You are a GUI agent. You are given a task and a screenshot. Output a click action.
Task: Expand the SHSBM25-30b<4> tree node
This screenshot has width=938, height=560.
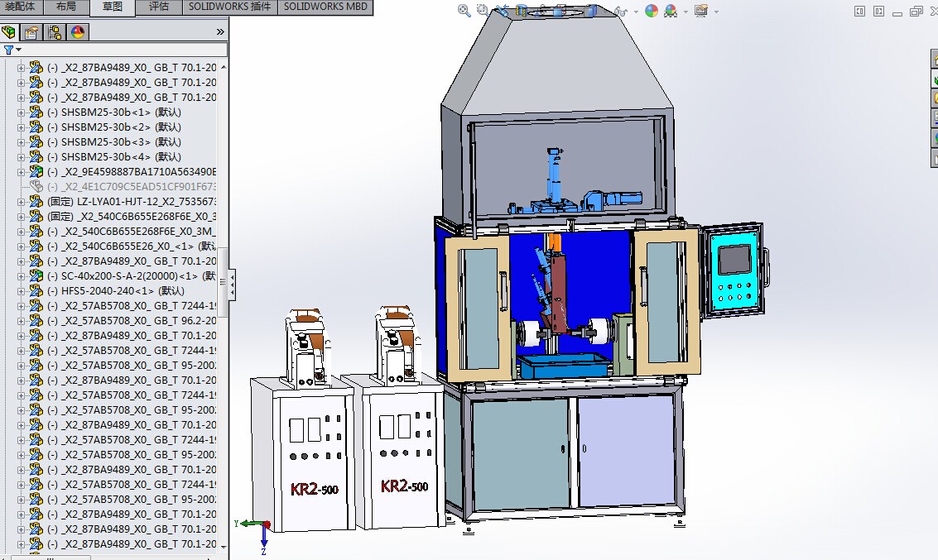(x=21, y=157)
